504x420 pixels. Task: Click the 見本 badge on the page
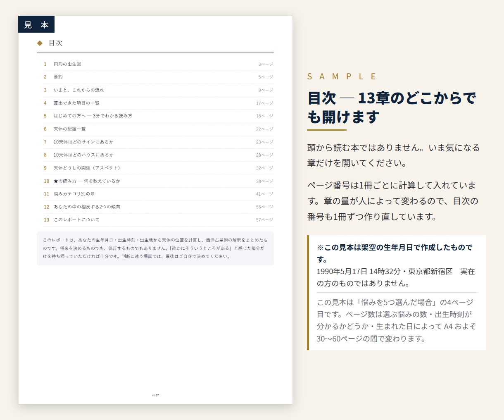36,24
